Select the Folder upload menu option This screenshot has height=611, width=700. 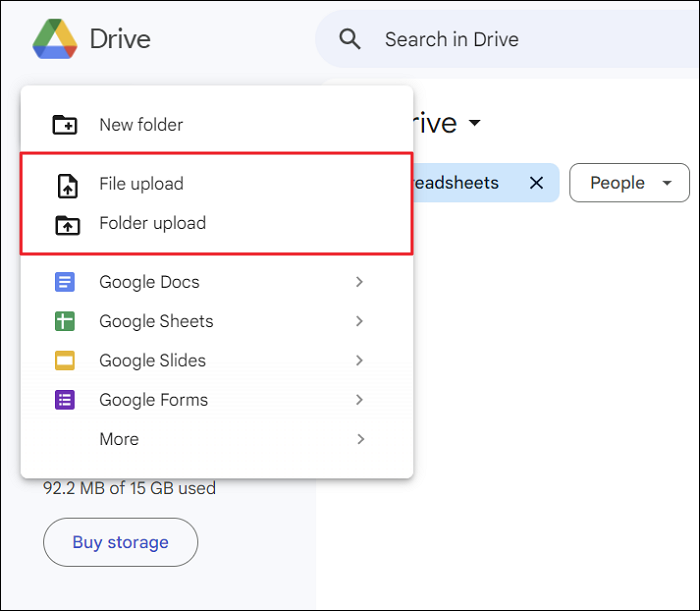pyautogui.click(x=152, y=223)
